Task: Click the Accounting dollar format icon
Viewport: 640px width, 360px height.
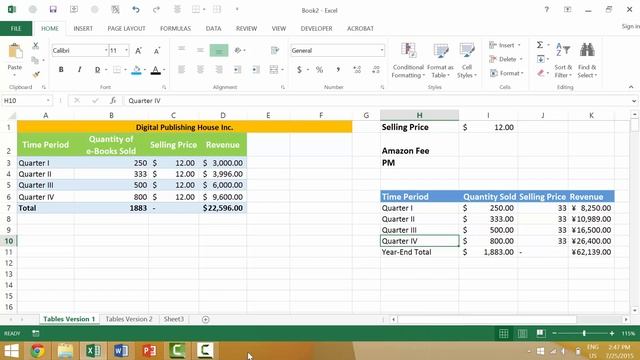Action: [299, 70]
